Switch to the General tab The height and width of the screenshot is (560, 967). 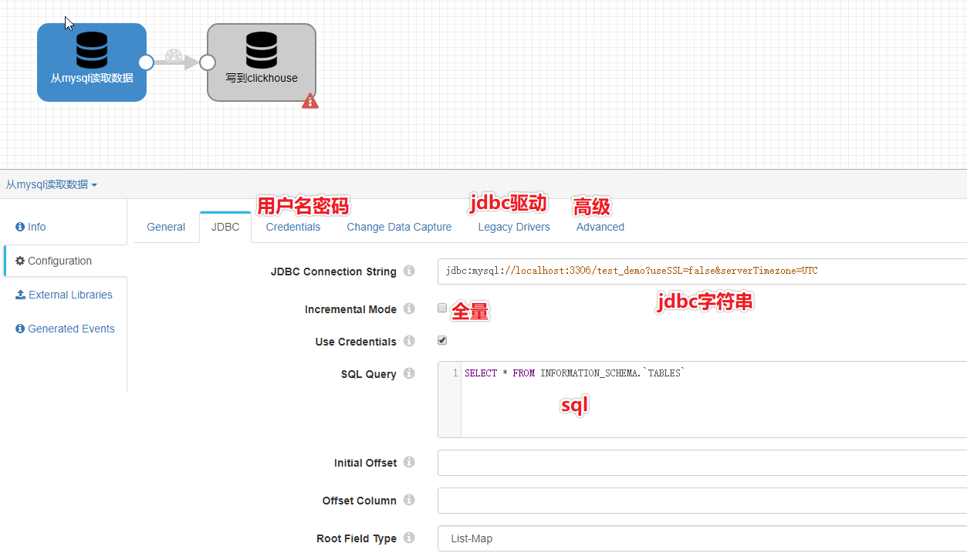(x=166, y=227)
